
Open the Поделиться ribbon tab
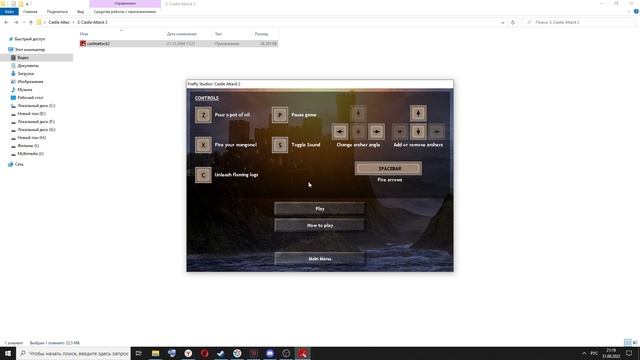[x=57, y=12]
